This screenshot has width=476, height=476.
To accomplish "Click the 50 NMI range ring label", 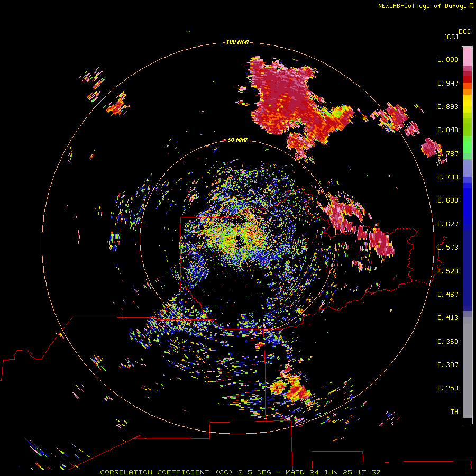I will (237, 140).
